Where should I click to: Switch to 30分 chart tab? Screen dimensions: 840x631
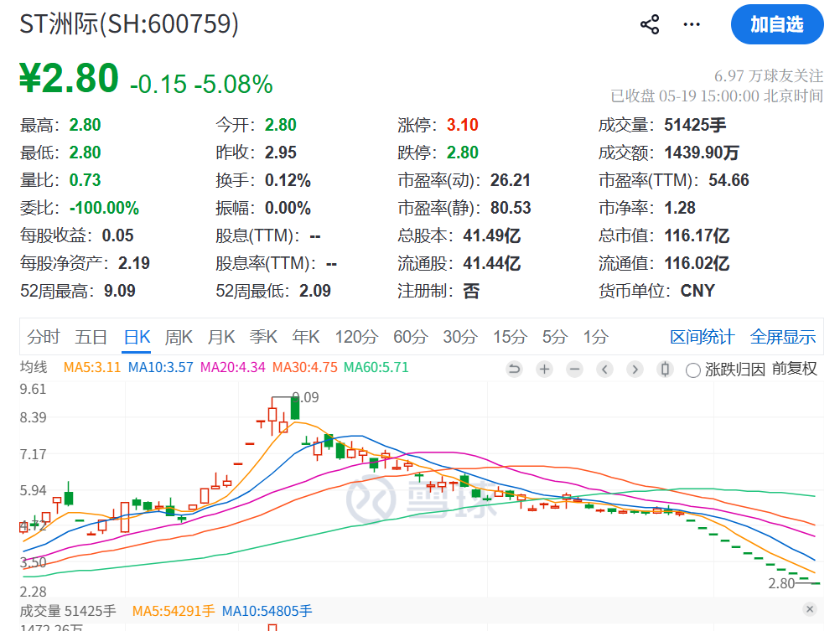459,337
